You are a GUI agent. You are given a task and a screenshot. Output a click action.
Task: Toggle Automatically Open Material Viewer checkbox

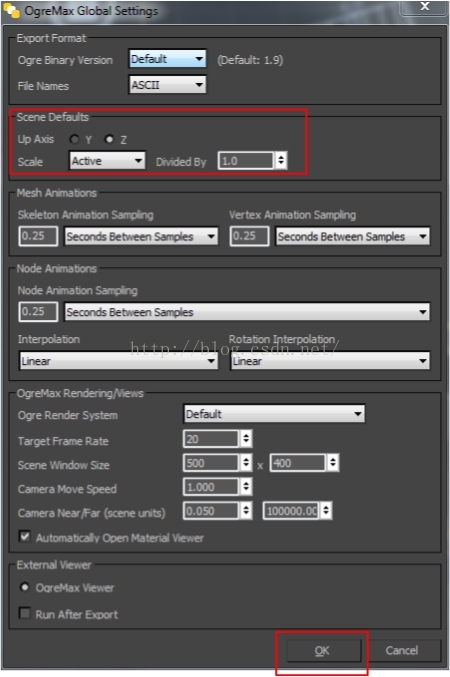tap(25, 537)
